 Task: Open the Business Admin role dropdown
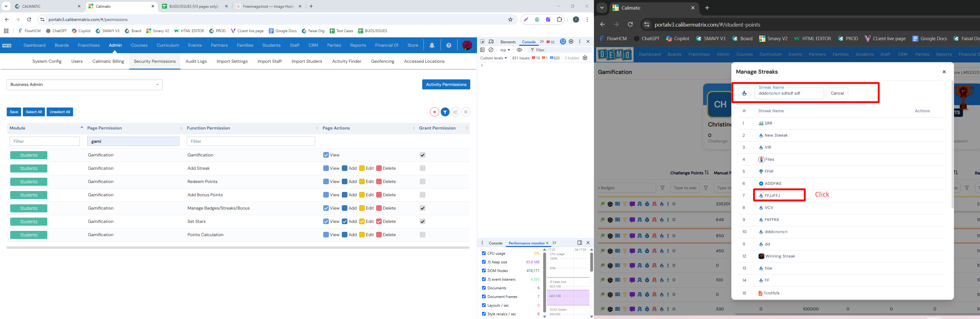coord(84,85)
